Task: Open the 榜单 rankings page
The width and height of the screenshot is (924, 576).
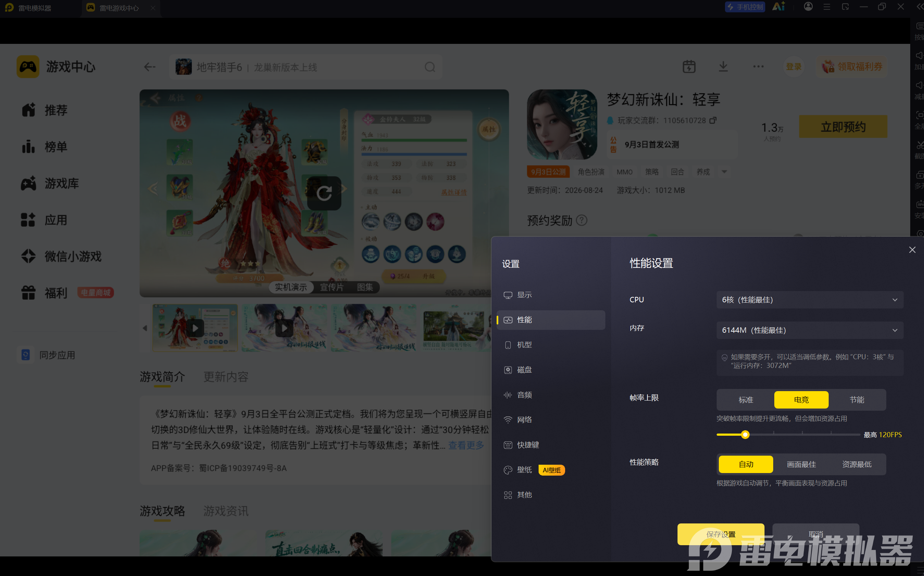Action: pyautogui.click(x=45, y=147)
